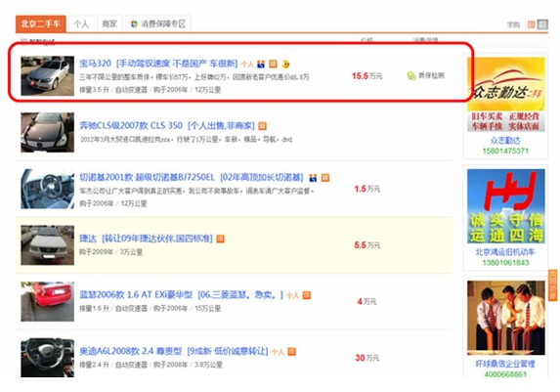This screenshot has width=560, height=392.
Task: Select the 北京二手车 tab
Action: (40, 23)
